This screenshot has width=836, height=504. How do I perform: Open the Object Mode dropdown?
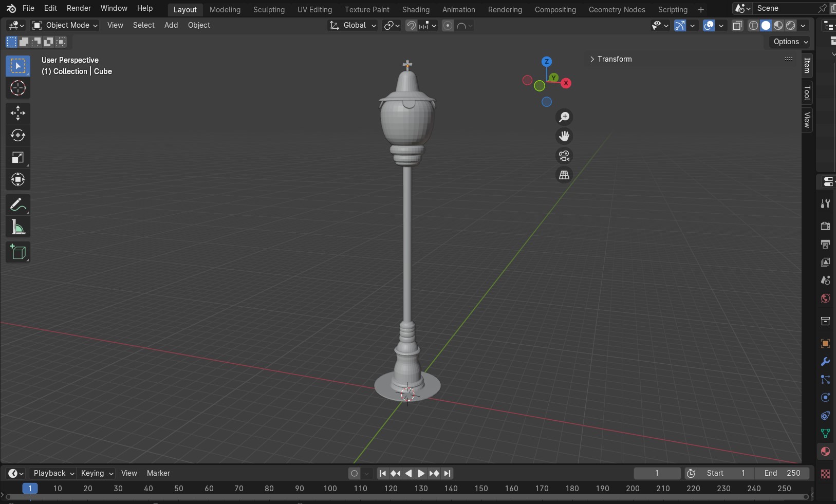click(x=65, y=25)
